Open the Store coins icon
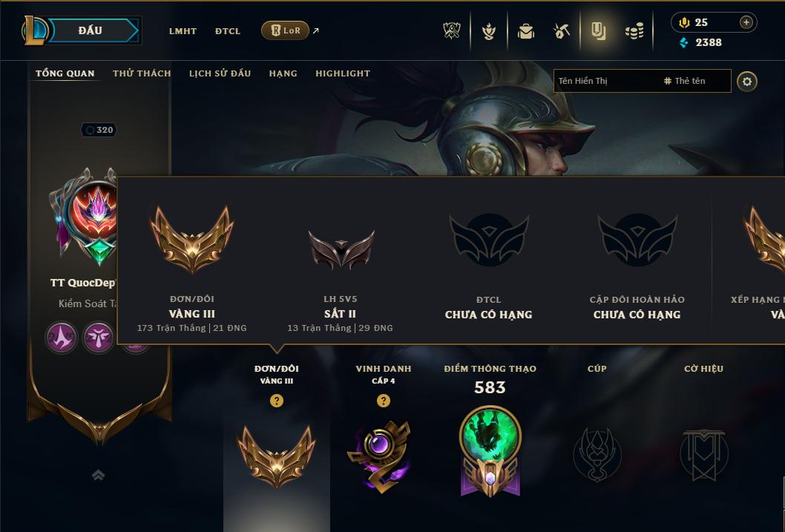 pyautogui.click(x=634, y=31)
